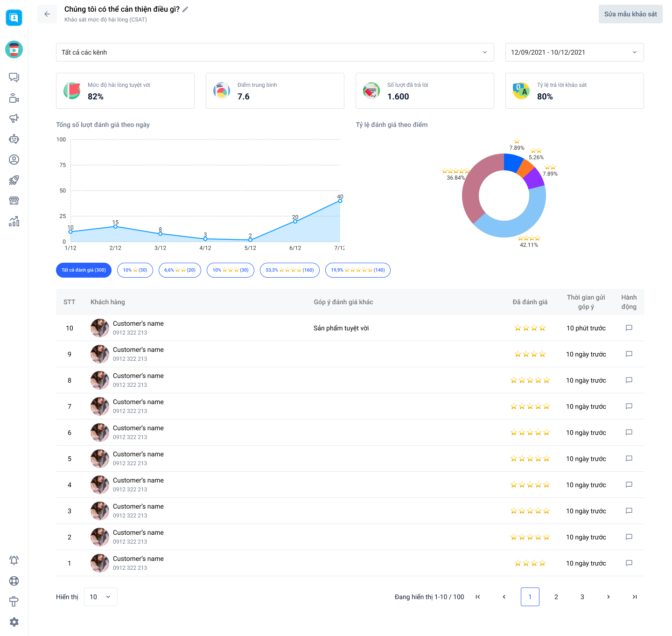The image size is (672, 636).
Task: Open the chatbot robot sidebar icon
Action: (14, 139)
